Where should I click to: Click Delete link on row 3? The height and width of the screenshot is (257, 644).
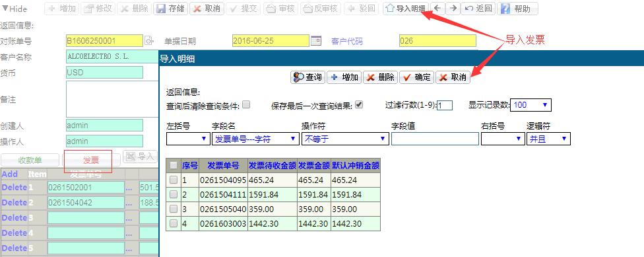[x=15, y=217]
